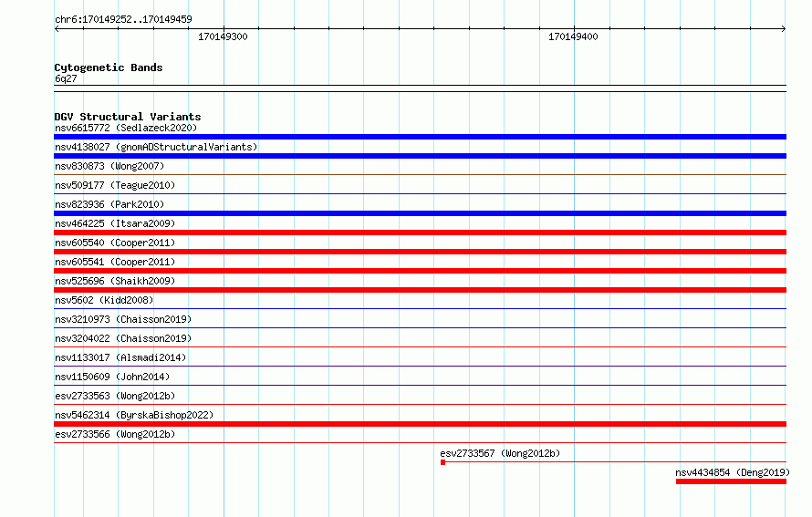Screen dimensions: 812x517
Task: Click the nsv509177 (Teague2010) label
Action: [115, 185]
